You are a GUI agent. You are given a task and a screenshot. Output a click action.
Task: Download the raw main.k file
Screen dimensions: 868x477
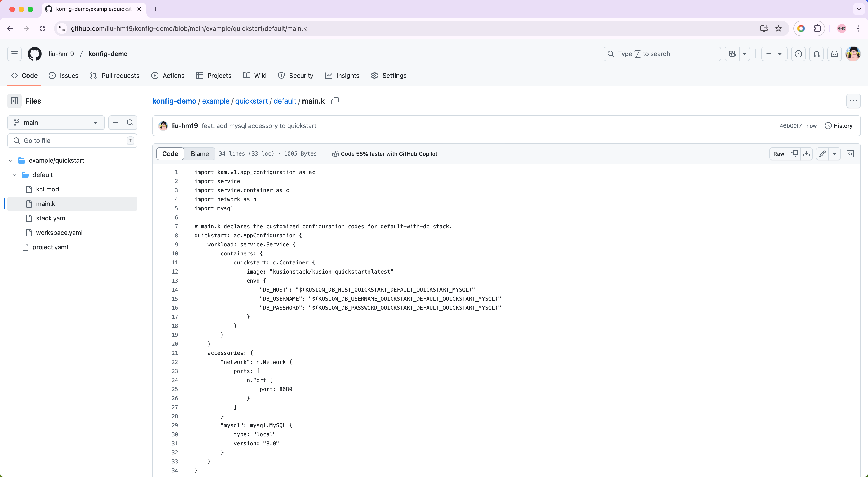[806, 153]
